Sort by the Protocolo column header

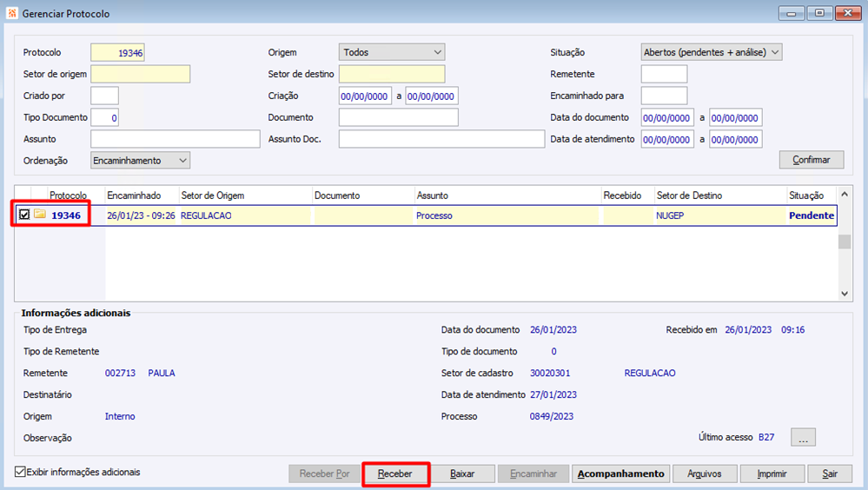click(x=68, y=195)
